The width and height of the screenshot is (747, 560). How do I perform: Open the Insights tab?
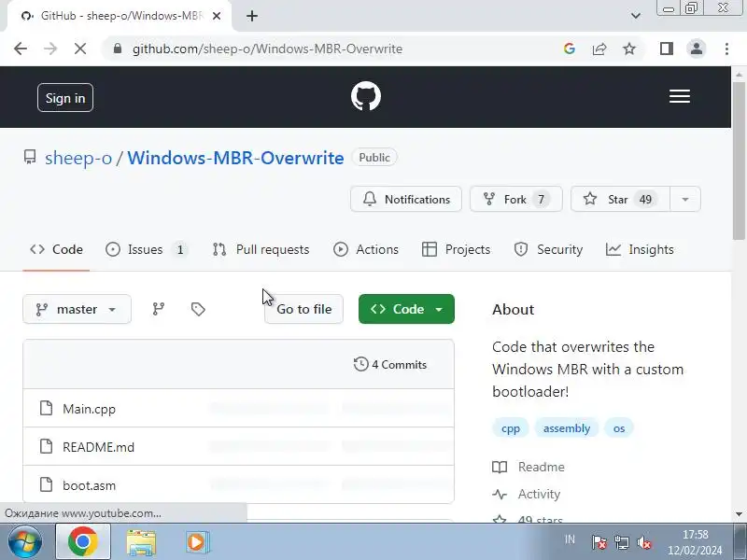pyautogui.click(x=640, y=249)
